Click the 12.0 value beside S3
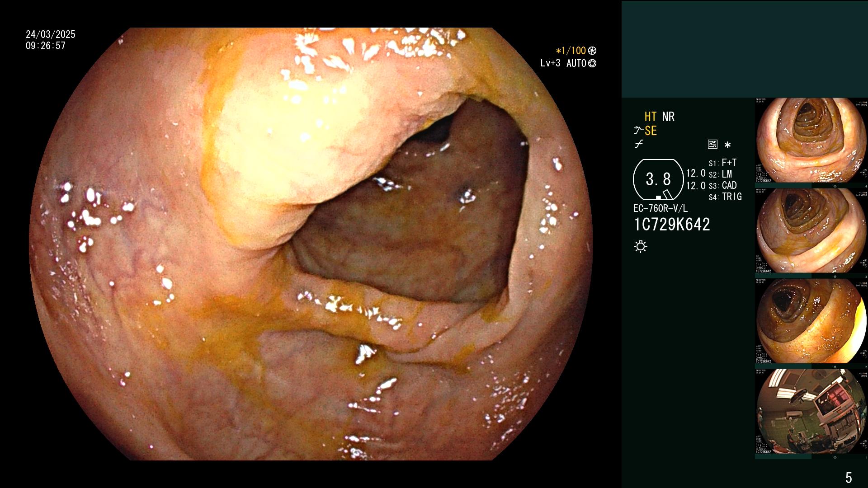 (696, 186)
